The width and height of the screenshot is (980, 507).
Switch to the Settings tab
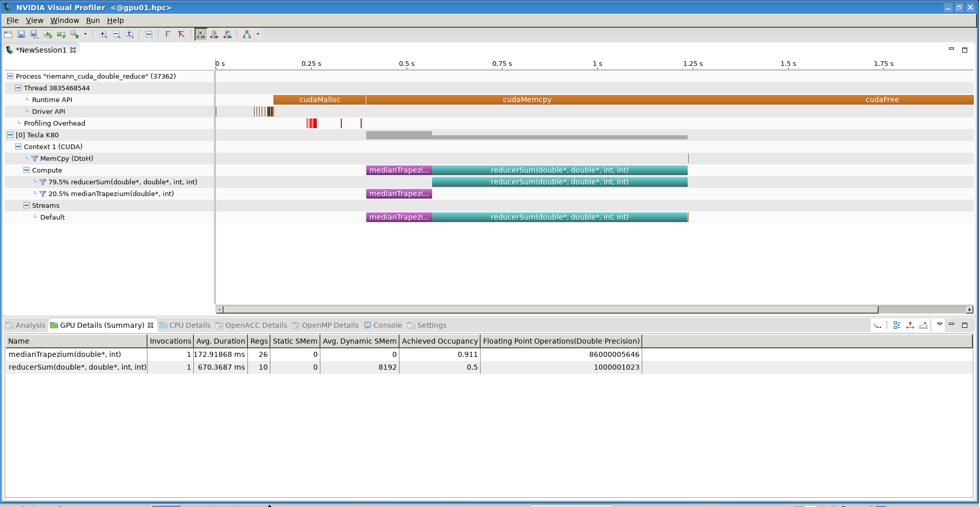click(x=426, y=325)
